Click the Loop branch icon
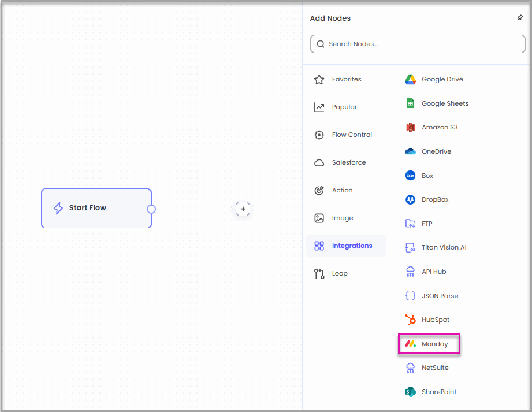Image resolution: width=532 pixels, height=412 pixels. [x=319, y=273]
